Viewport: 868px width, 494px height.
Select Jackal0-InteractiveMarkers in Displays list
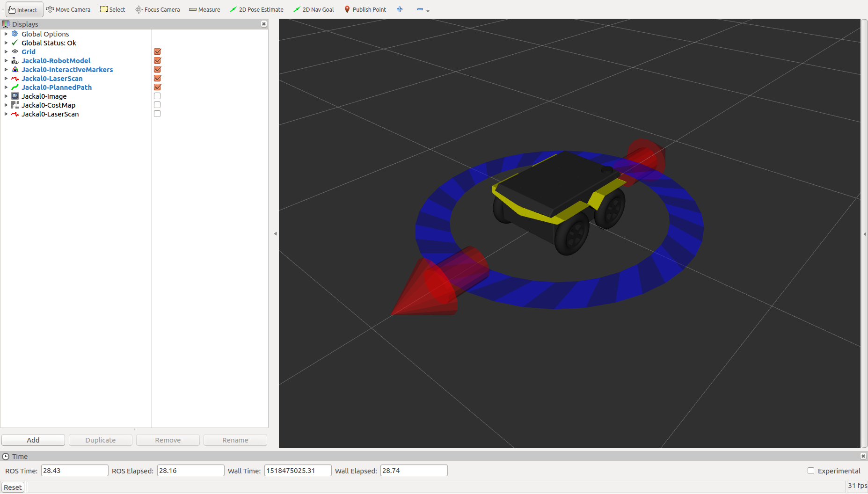67,69
